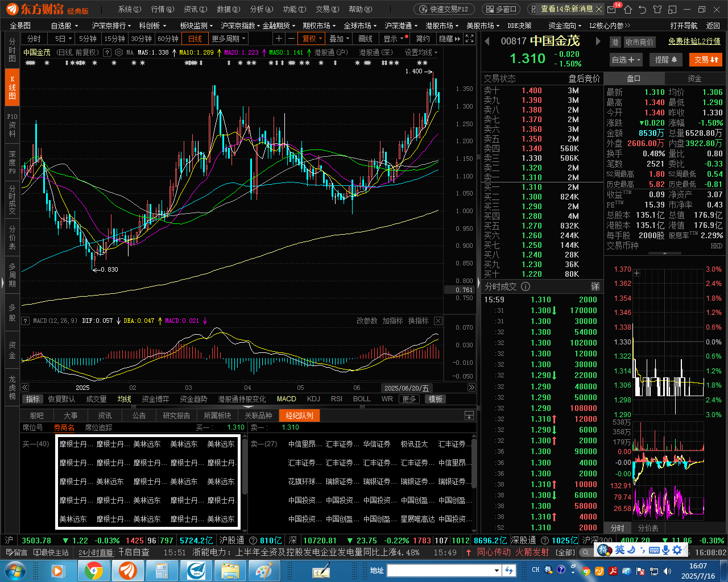Screen dimensions: 728x582
Task: Close the MACD indicator sub-panel
Action: [x=438, y=321]
